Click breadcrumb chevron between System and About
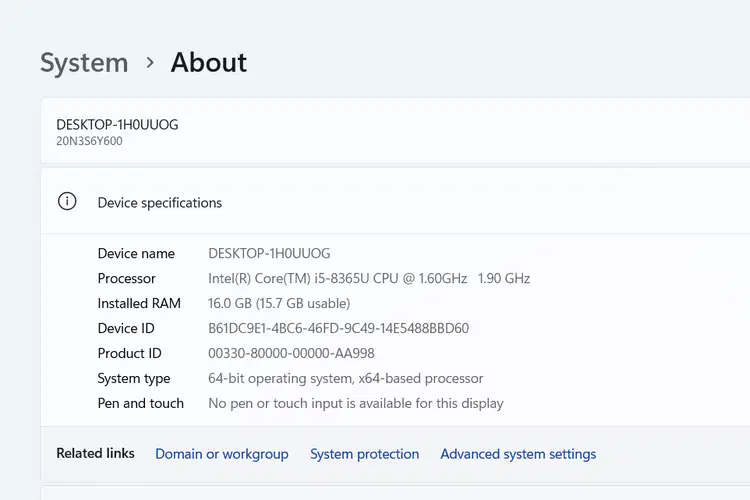 click(150, 63)
